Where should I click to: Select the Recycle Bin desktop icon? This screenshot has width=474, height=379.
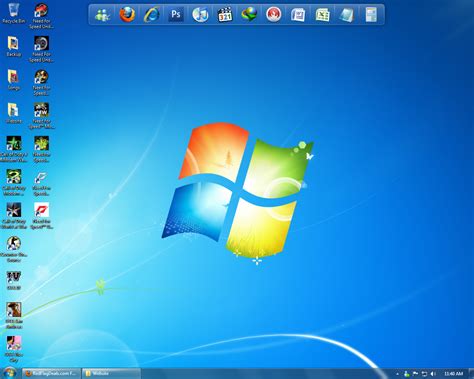click(x=13, y=13)
